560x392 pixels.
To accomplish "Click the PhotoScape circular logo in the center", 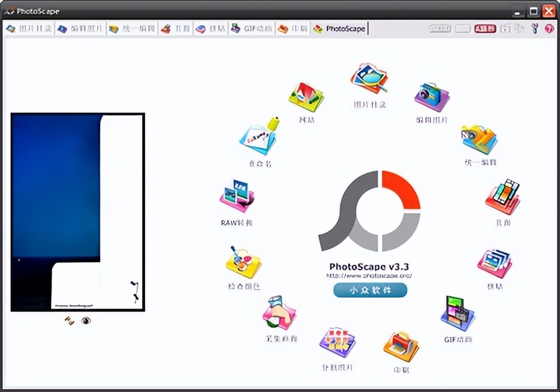I will point(369,211).
